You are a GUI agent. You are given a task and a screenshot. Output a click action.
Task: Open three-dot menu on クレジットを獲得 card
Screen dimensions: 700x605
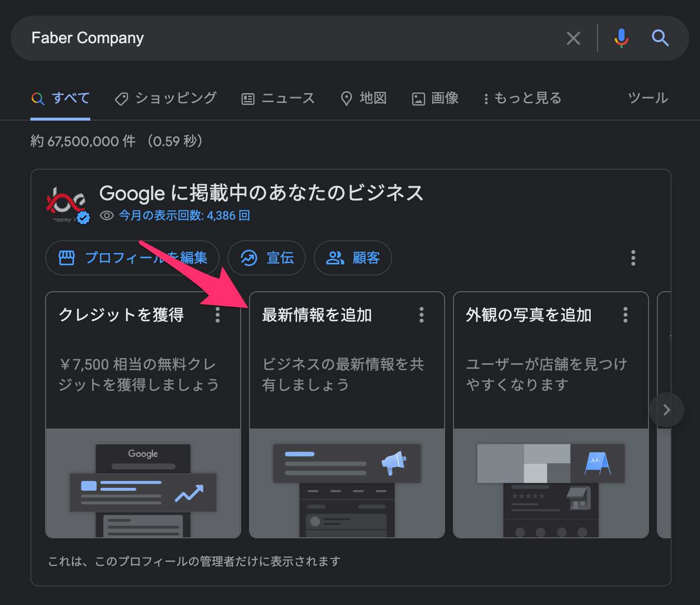pyautogui.click(x=218, y=315)
